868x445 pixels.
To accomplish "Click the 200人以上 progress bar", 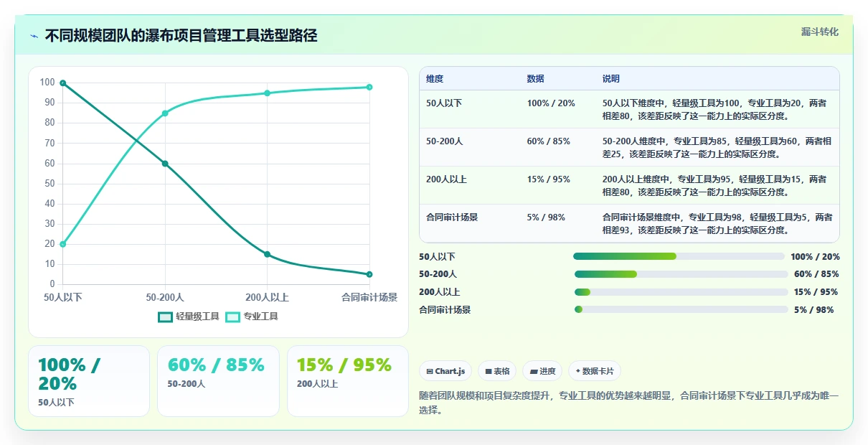I will [681, 292].
